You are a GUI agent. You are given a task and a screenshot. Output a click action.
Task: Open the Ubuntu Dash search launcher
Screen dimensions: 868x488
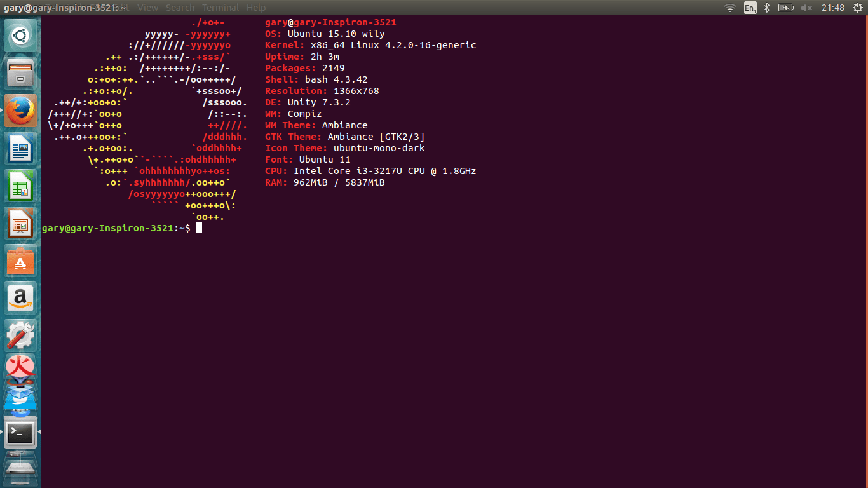20,36
